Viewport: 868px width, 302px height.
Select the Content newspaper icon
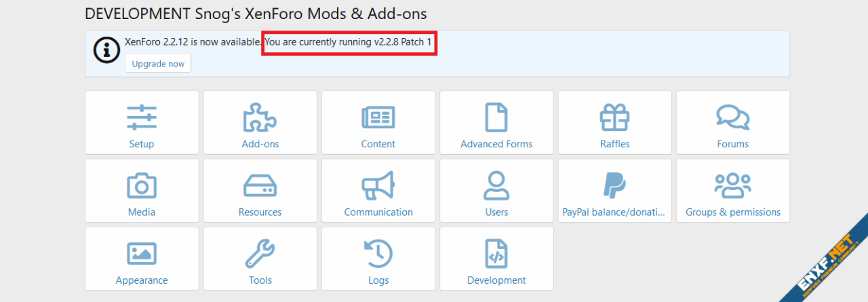[x=378, y=117]
